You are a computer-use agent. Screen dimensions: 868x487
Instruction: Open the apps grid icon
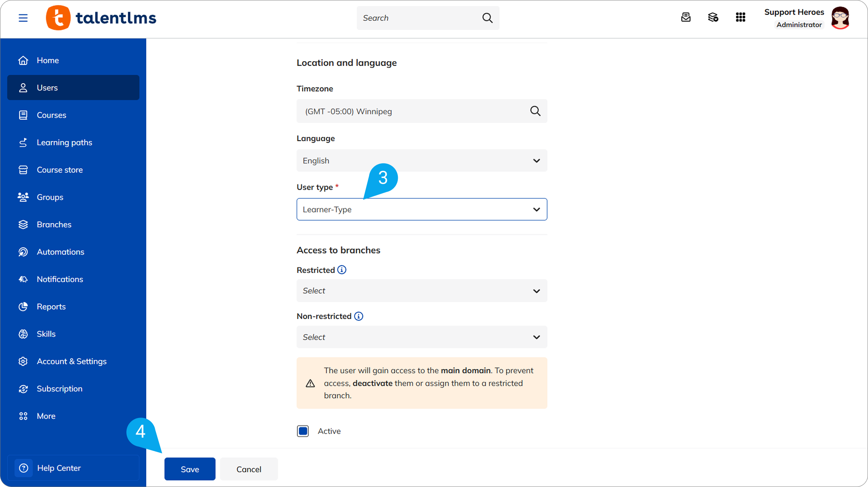(x=741, y=17)
